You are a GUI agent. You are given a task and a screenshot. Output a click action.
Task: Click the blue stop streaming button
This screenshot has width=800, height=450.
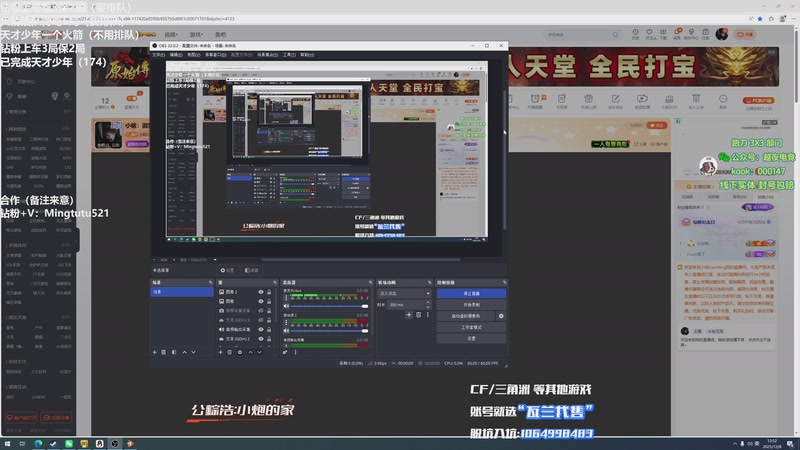(x=471, y=293)
